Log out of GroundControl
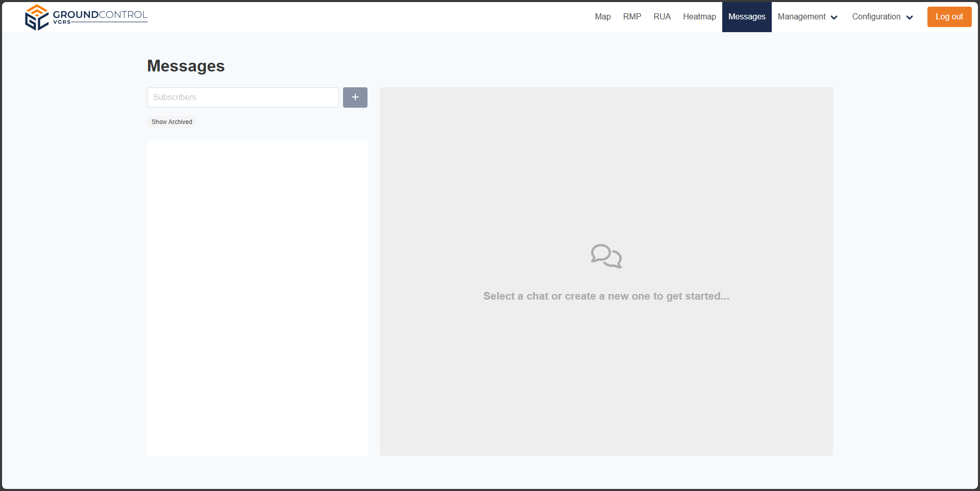The image size is (980, 491). (x=949, y=17)
